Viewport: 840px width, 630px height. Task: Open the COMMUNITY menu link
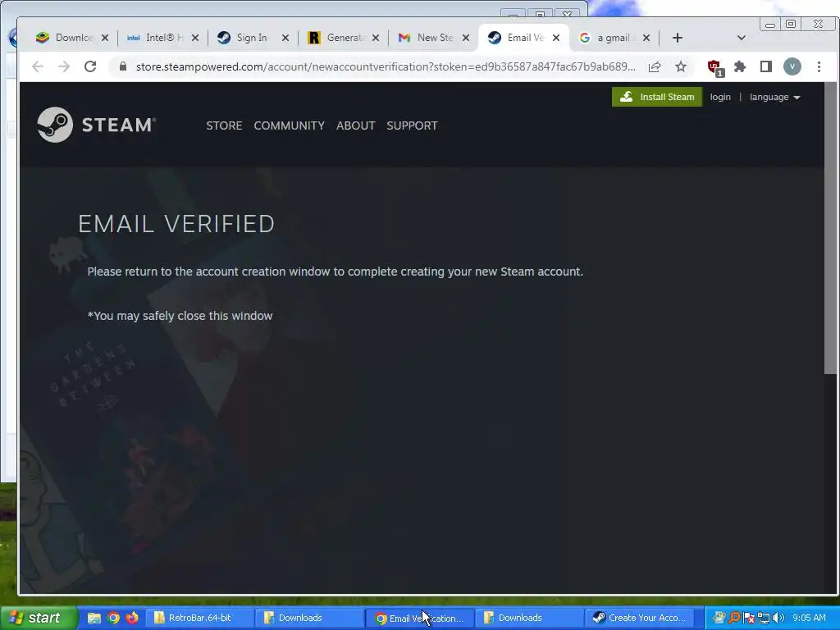coord(290,126)
